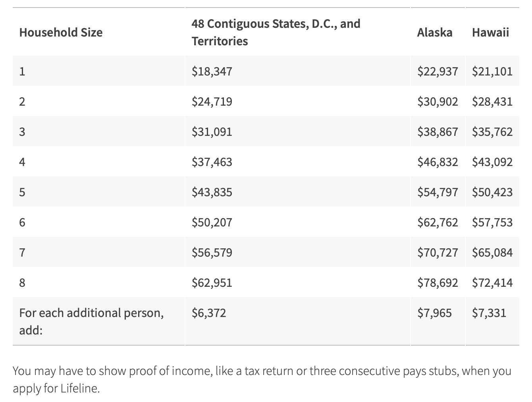This screenshot has width=532, height=402.
Task: Select the $6,372 additional person amount
Action: coord(209,313)
